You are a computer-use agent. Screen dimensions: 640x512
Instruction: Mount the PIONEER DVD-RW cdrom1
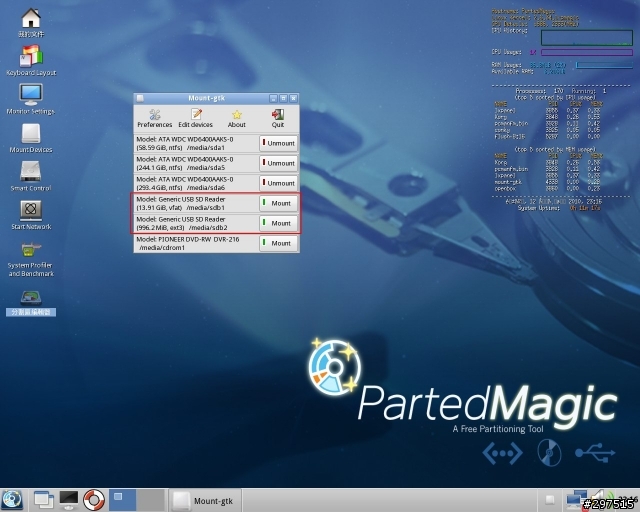point(278,243)
